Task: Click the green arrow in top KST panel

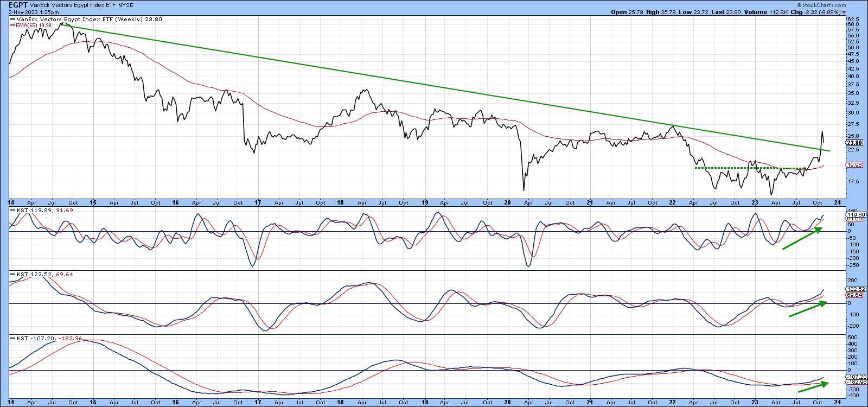Action: 802,239
